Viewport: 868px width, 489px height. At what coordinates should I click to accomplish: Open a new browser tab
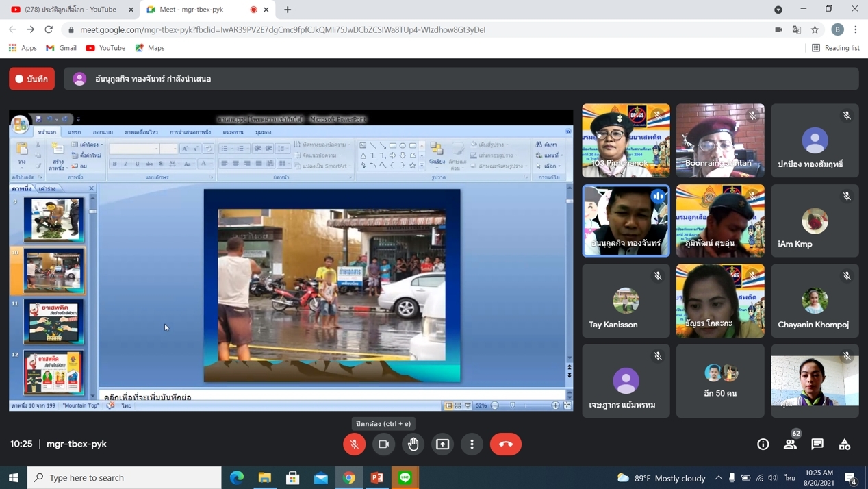pyautogui.click(x=288, y=10)
